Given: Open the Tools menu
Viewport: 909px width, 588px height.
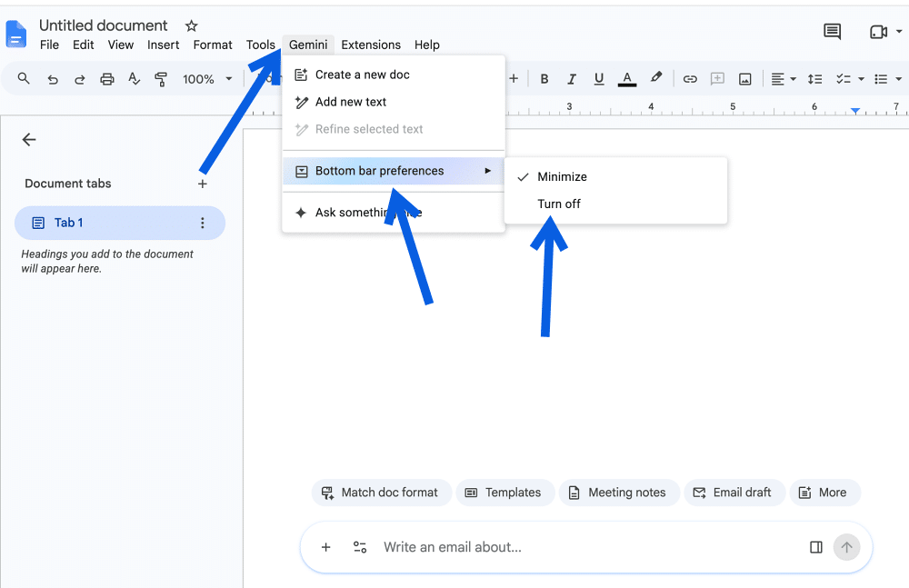Looking at the screenshot, I should click(x=260, y=45).
